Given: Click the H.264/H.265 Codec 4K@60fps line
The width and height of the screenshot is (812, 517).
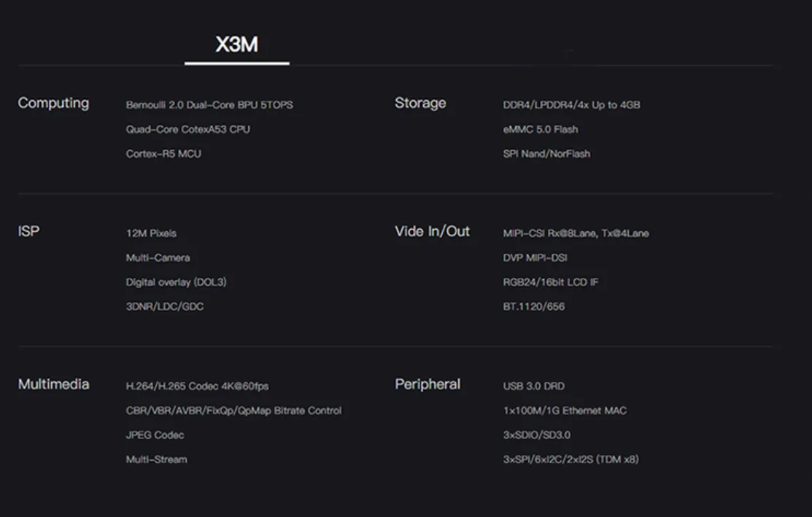Looking at the screenshot, I should (x=197, y=386).
